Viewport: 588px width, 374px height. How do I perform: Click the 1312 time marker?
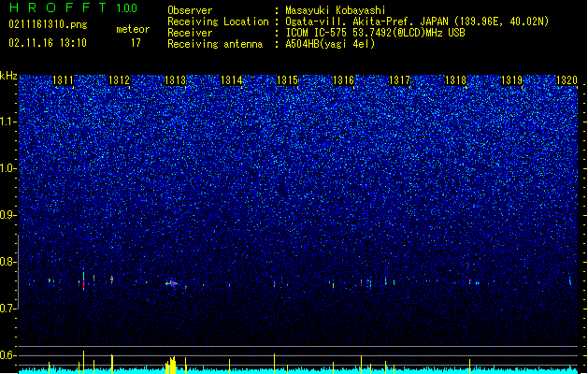tap(119, 80)
